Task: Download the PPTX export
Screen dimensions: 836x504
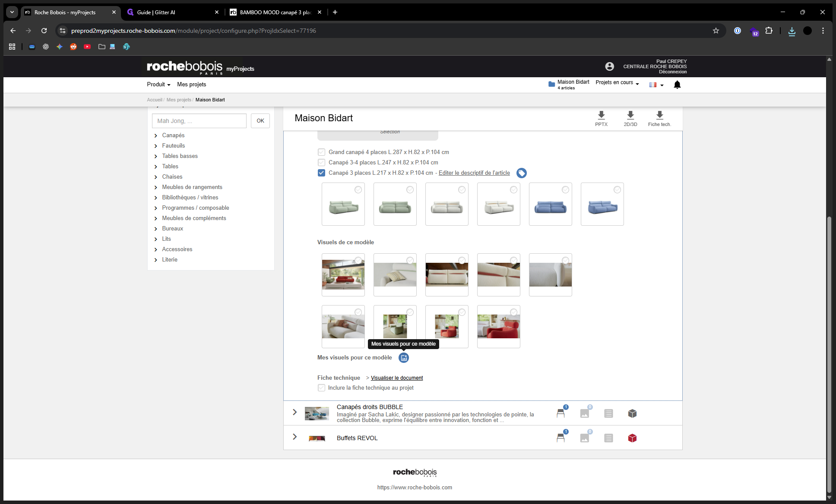Action: coord(601,119)
